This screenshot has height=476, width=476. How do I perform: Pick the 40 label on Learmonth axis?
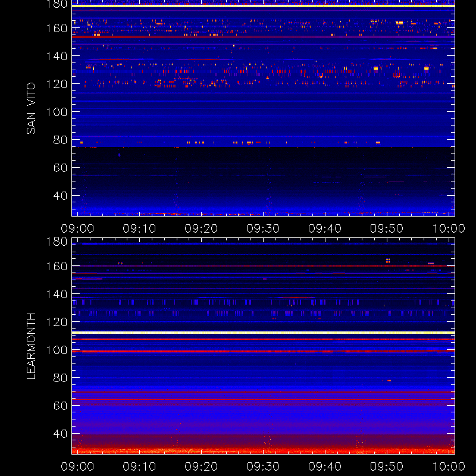(x=60, y=434)
